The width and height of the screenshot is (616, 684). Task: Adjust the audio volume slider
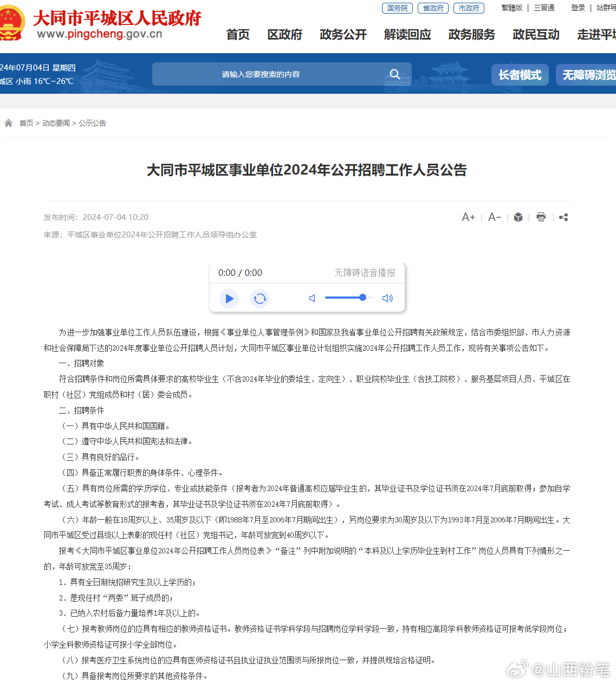(349, 298)
